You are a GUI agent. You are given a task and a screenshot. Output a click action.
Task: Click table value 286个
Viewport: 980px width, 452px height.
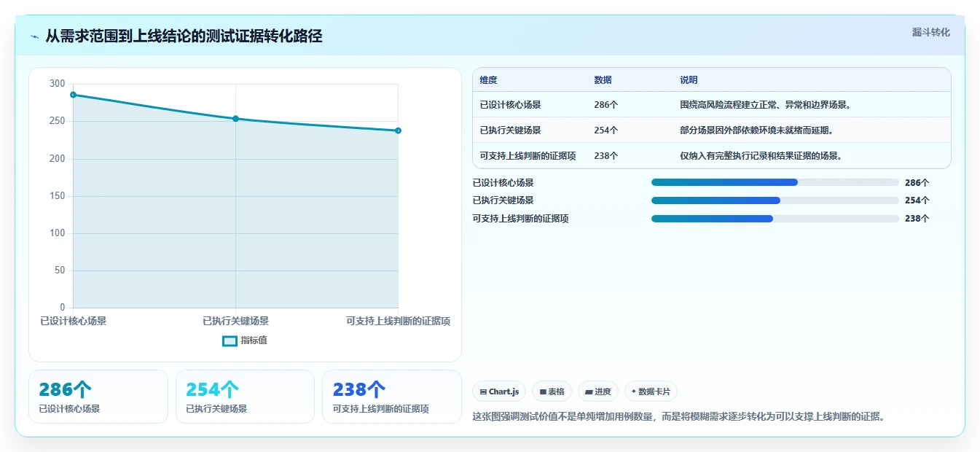click(606, 105)
